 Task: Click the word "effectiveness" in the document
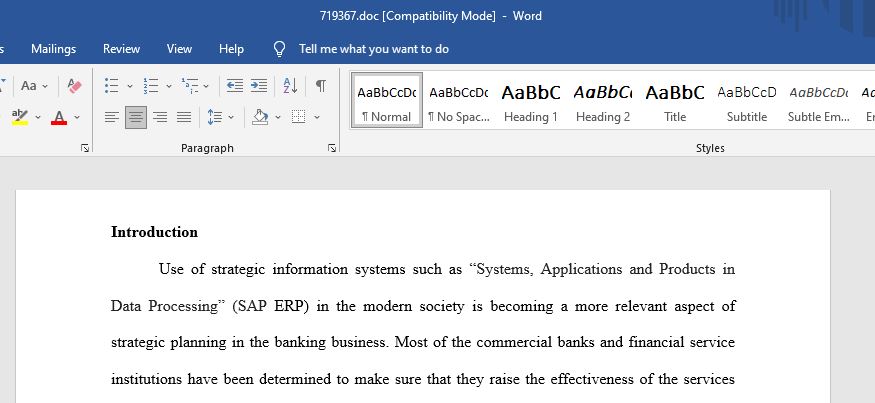[x=594, y=380]
